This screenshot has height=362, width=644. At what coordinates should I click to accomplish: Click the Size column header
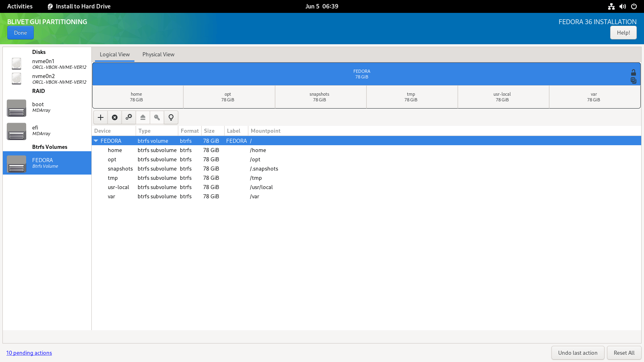point(213,131)
